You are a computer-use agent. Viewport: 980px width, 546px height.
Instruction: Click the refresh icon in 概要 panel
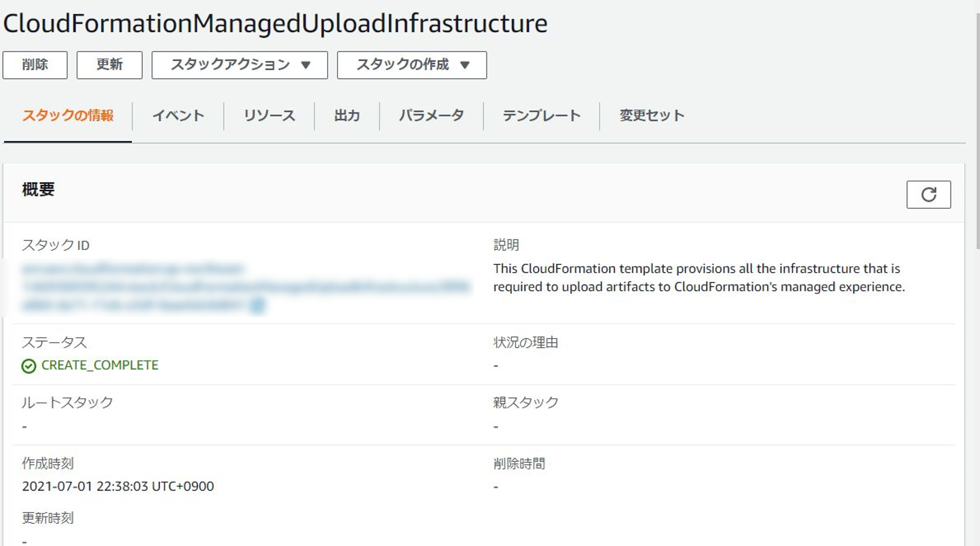pyautogui.click(x=928, y=195)
